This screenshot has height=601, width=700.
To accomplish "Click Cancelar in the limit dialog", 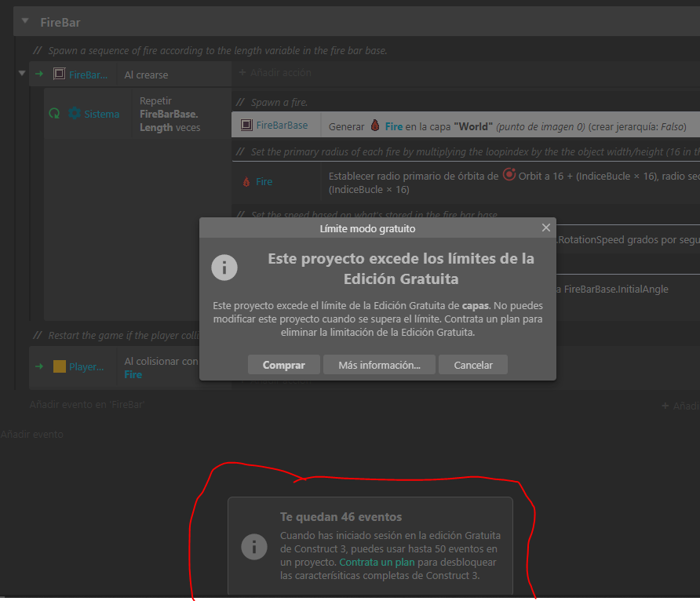I will [x=472, y=365].
